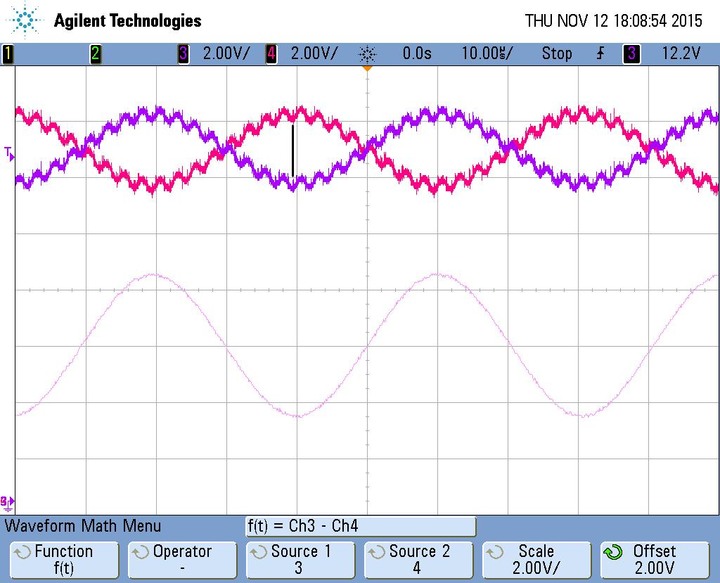Click the Operator softkey rotary arrow icon
720x583 pixels.
point(140,552)
